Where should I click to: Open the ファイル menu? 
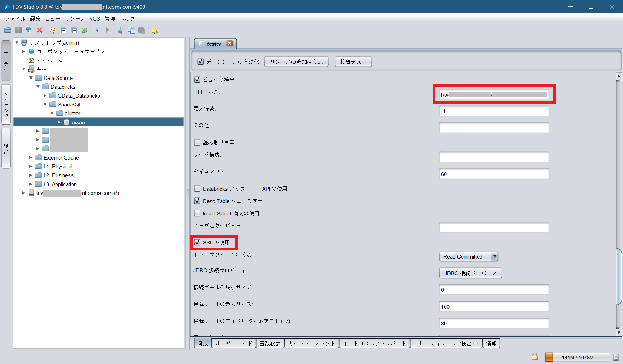coord(15,18)
